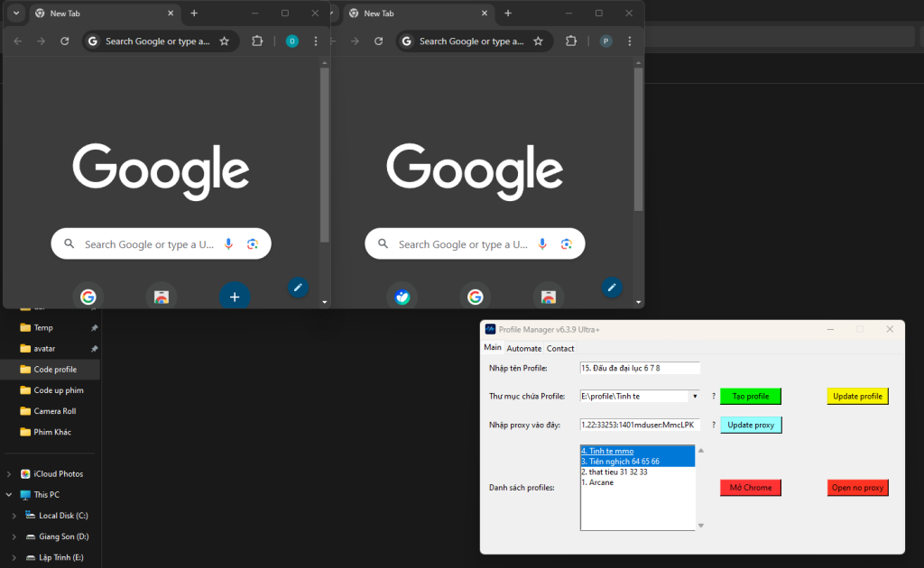
Task: Click the Nhập proxy vào đây field
Action: point(640,425)
